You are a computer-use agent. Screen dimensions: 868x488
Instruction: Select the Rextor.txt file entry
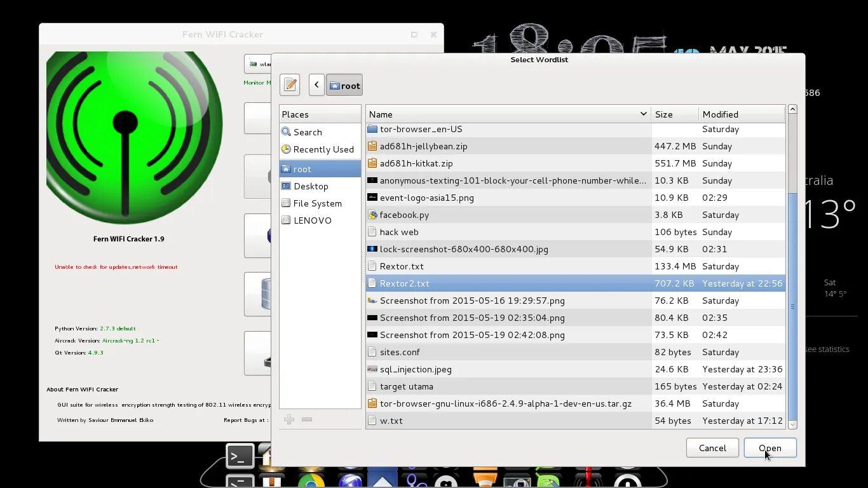pos(400,266)
